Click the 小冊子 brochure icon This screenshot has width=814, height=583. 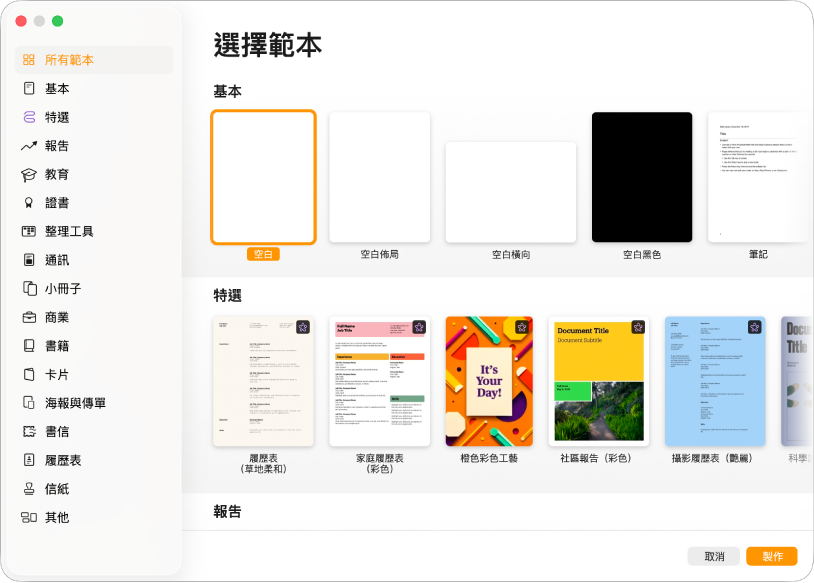(x=30, y=289)
